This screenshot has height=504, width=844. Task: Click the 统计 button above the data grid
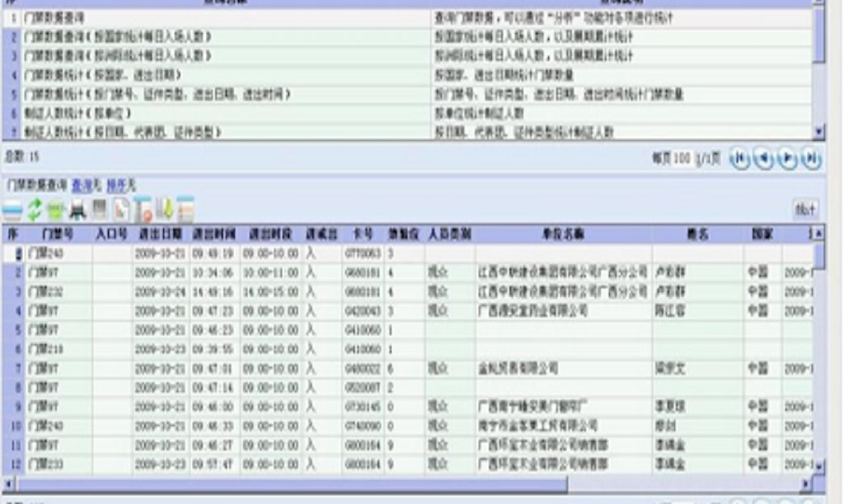(805, 210)
